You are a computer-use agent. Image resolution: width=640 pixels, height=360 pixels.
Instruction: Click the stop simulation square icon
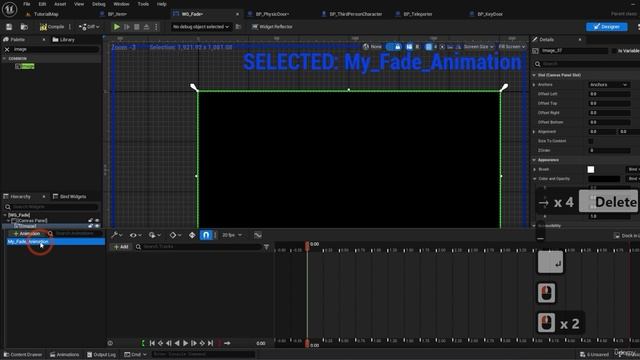point(137,27)
